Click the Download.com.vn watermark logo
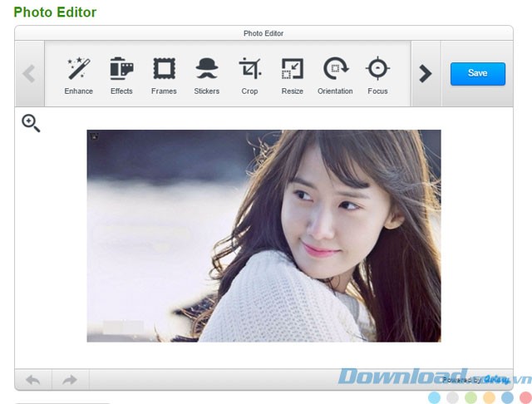The image size is (532, 404). 424,377
